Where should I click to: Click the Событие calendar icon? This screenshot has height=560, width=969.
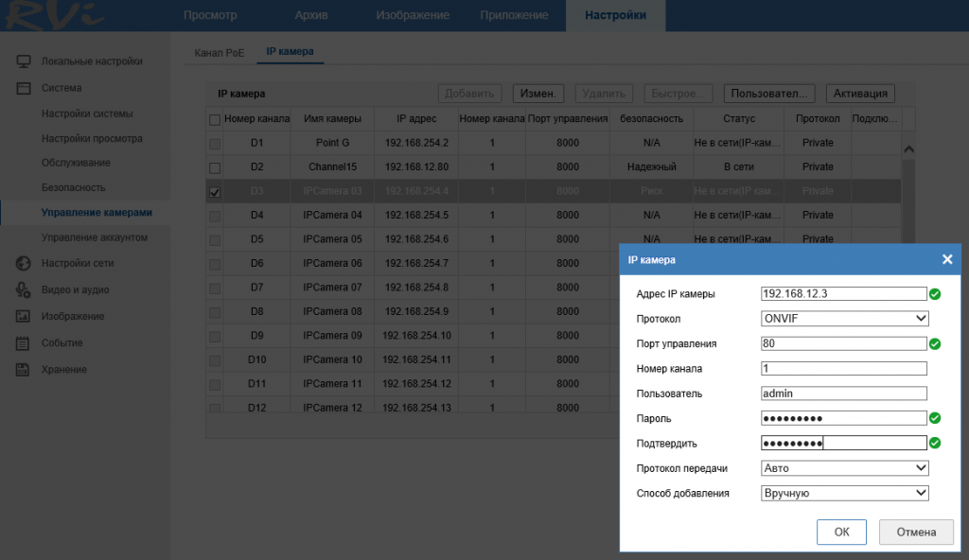tap(24, 342)
